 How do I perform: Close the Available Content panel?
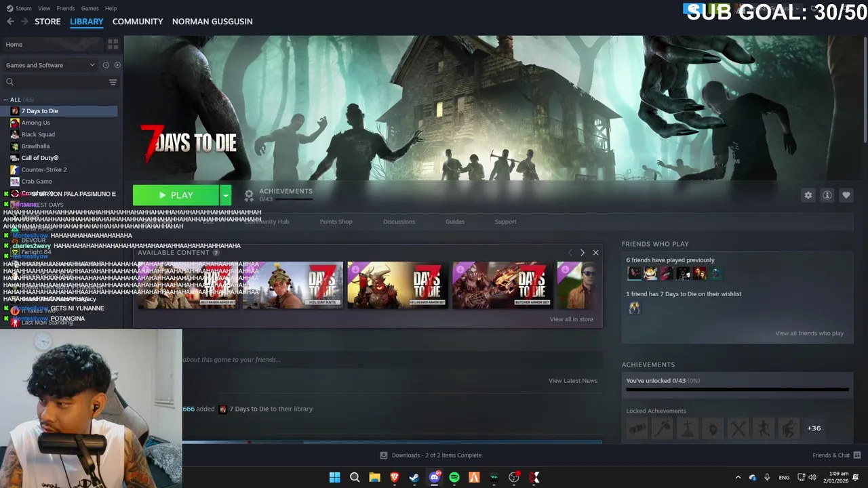[x=595, y=253]
